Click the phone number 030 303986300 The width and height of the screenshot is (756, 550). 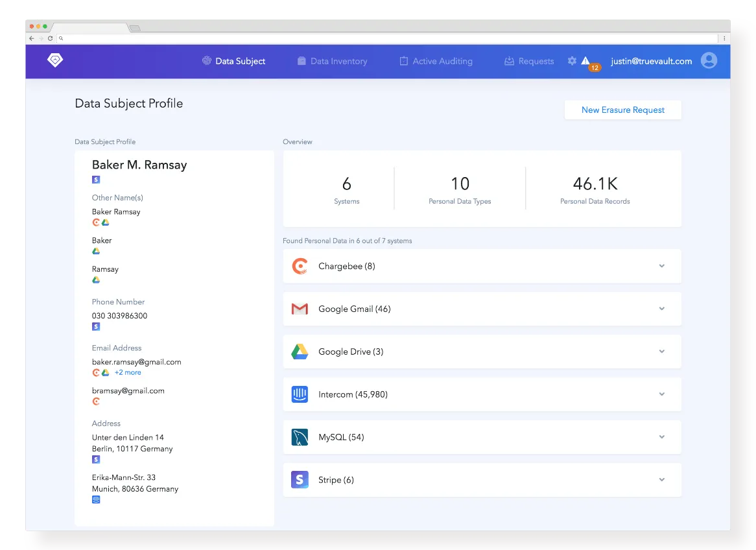(119, 315)
